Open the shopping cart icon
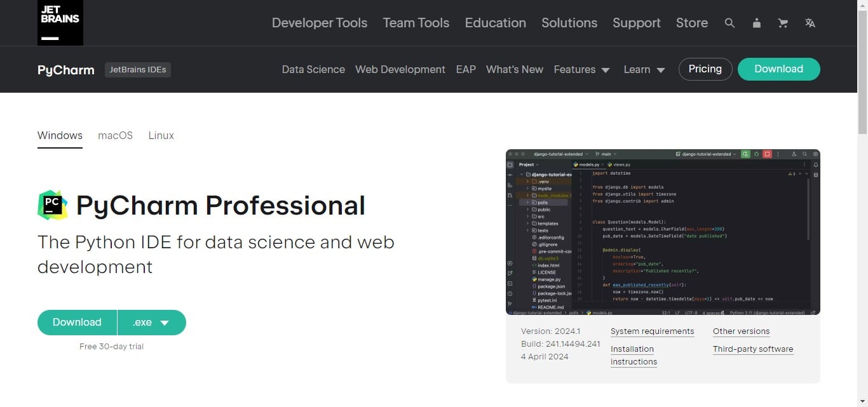The image size is (868, 407). (783, 23)
